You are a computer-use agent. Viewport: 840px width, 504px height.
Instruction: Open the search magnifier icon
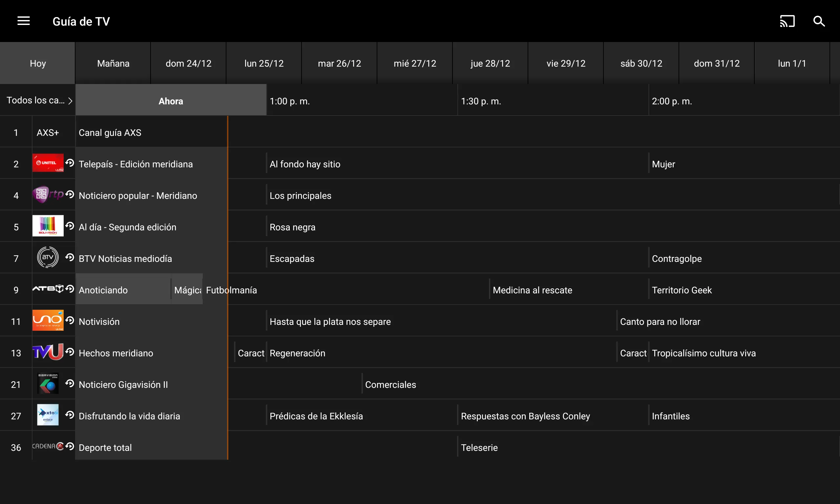click(x=819, y=21)
